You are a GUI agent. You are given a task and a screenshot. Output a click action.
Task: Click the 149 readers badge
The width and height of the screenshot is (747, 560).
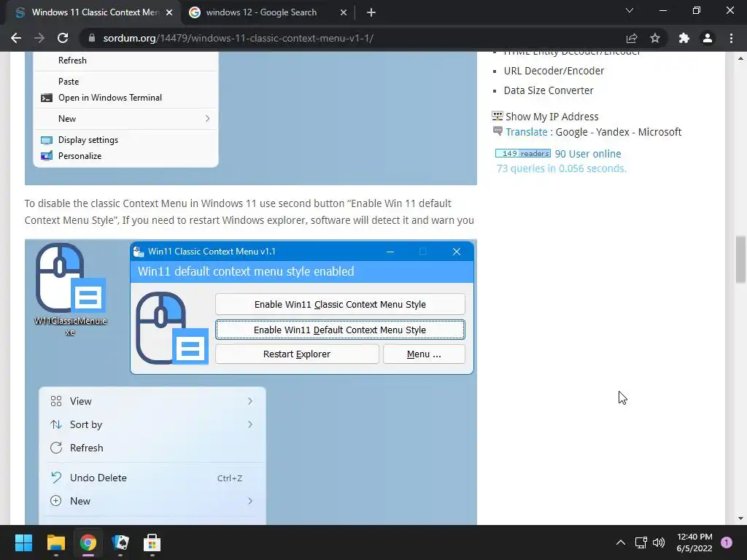click(x=522, y=153)
